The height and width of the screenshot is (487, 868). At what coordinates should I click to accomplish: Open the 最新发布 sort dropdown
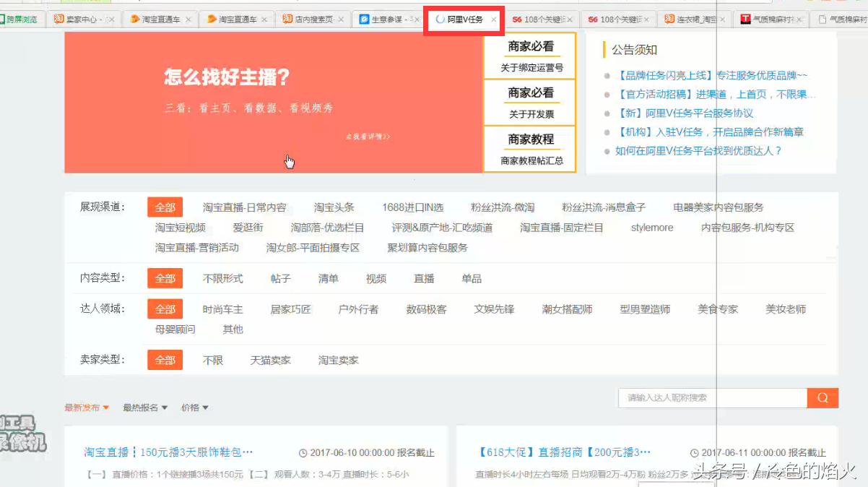tap(87, 408)
